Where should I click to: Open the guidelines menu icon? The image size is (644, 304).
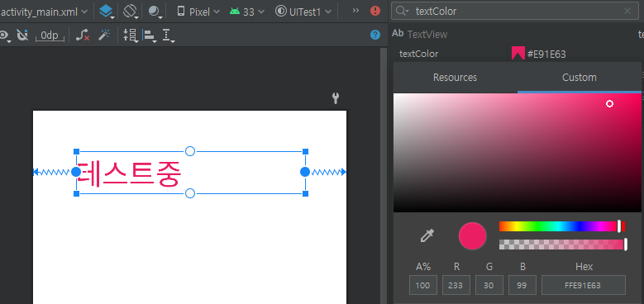(x=168, y=36)
